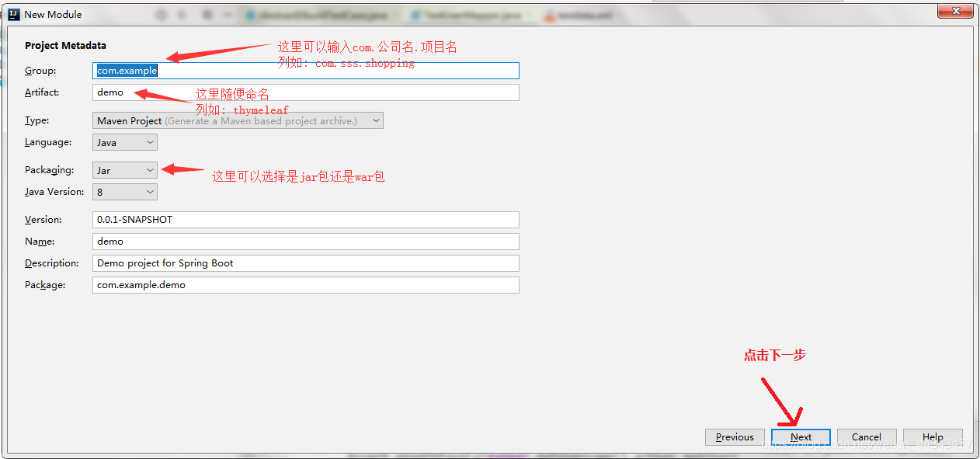
Task: Click the Group input field
Action: (x=305, y=71)
